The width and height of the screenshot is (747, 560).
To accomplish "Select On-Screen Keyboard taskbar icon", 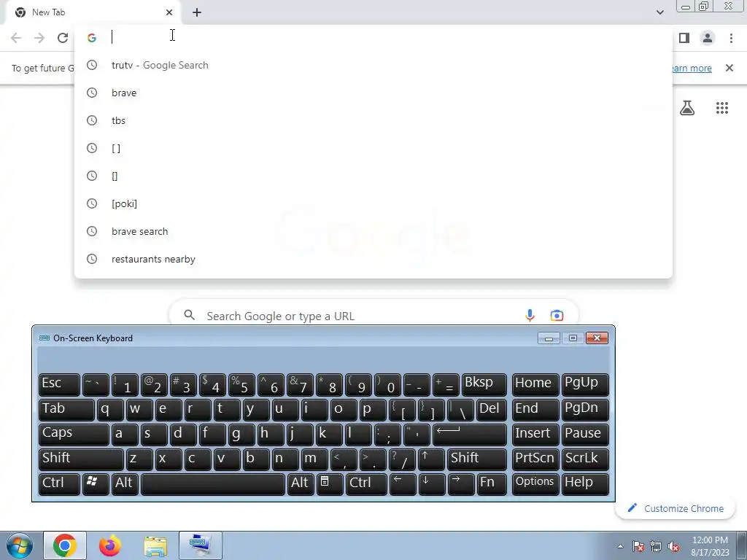I will [x=201, y=545].
